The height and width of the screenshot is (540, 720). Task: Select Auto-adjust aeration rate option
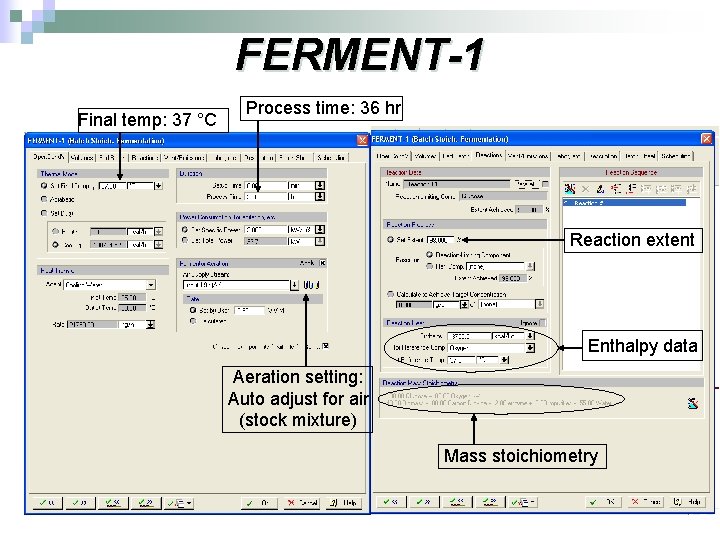(x=193, y=321)
